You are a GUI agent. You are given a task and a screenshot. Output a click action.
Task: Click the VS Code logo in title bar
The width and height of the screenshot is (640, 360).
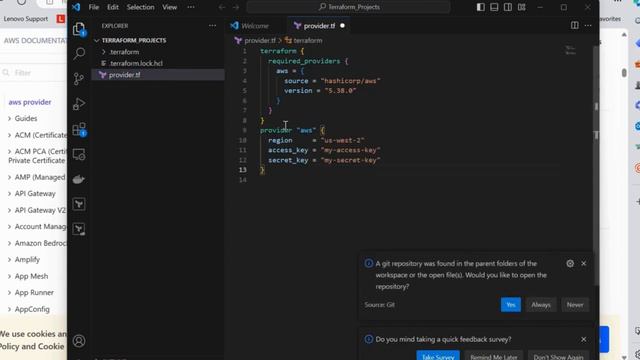(76, 7)
